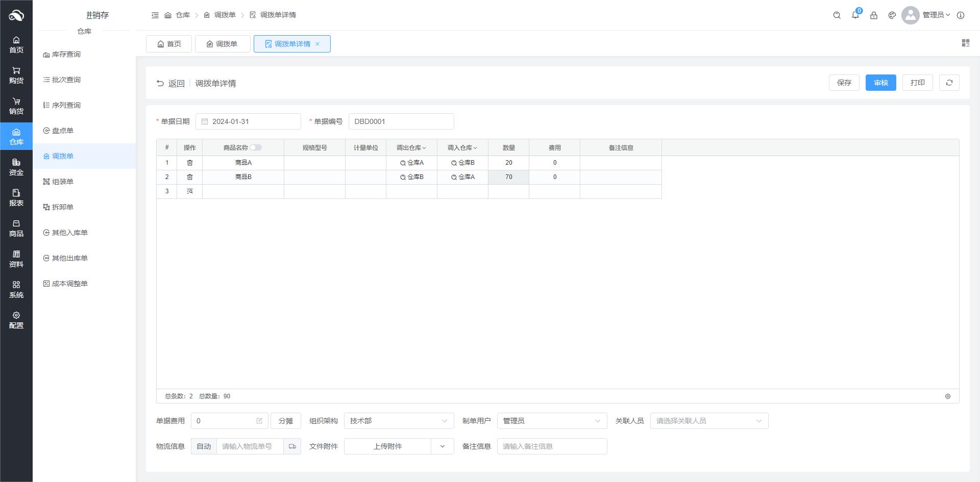Viewport: 980px width, 482px height.
Task: Open the 管理员 user menu
Action: 936,15
